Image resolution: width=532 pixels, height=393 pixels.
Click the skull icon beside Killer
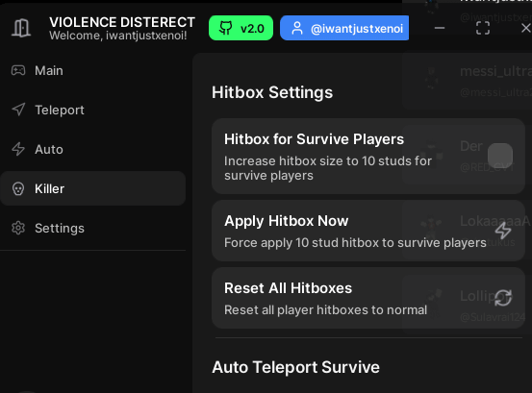18,188
